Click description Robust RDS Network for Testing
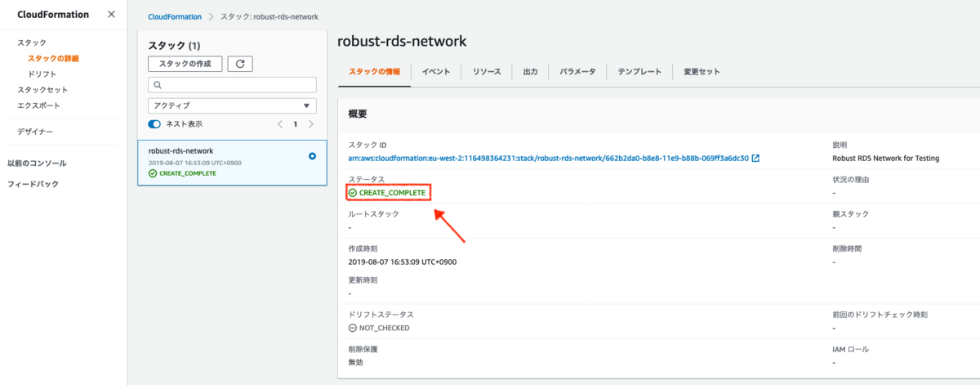980x385 pixels. pyautogui.click(x=885, y=158)
